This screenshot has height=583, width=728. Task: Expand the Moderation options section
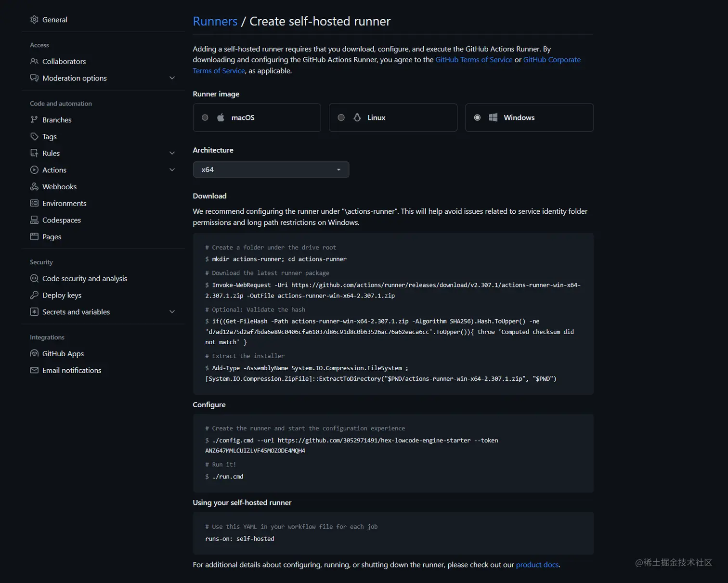click(x=172, y=78)
